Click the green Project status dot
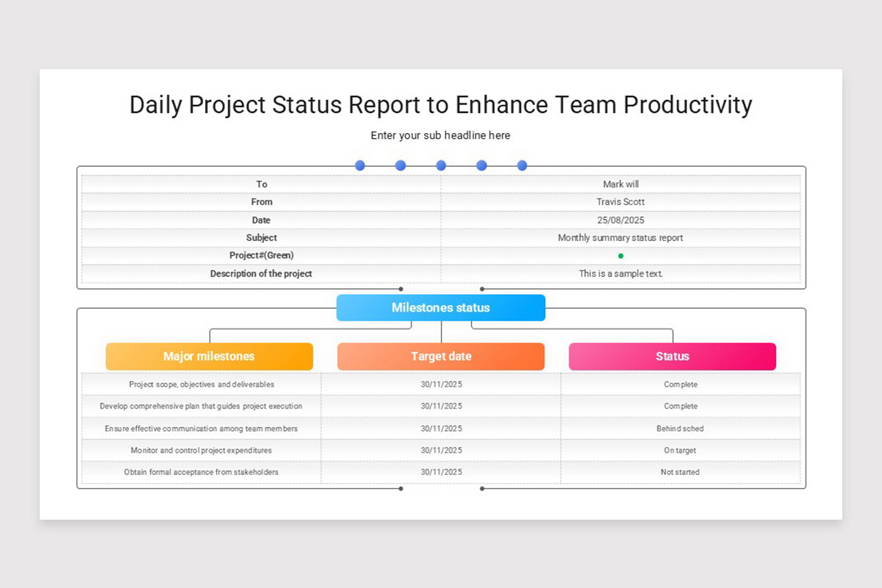 [x=621, y=256]
